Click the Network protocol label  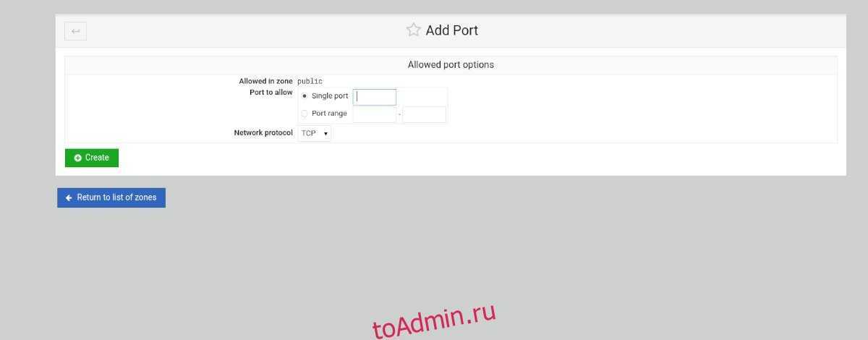tap(263, 133)
